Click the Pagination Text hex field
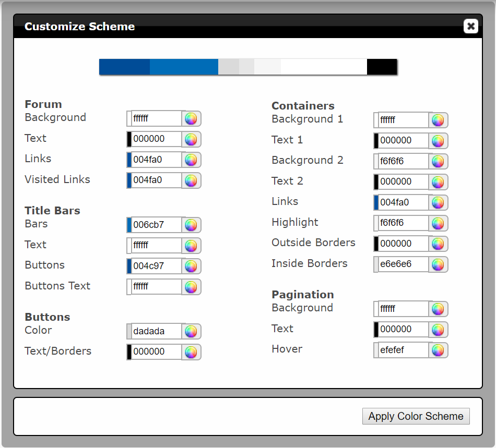The image size is (496, 448). coord(404,329)
